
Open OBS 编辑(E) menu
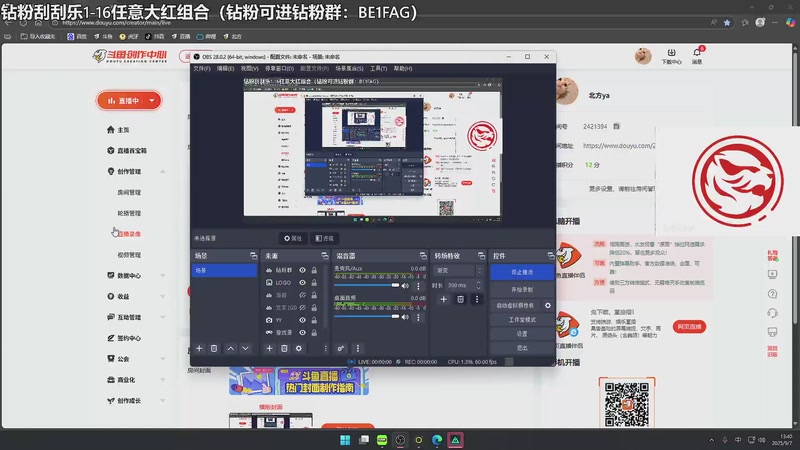pyautogui.click(x=225, y=68)
